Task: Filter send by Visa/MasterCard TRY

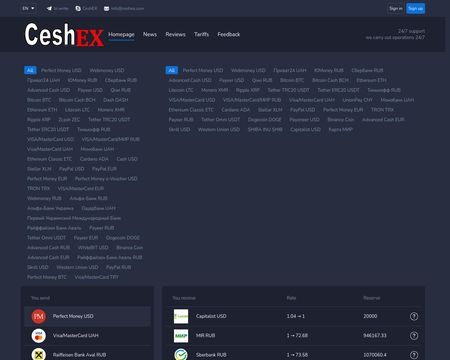Action: pos(96,277)
